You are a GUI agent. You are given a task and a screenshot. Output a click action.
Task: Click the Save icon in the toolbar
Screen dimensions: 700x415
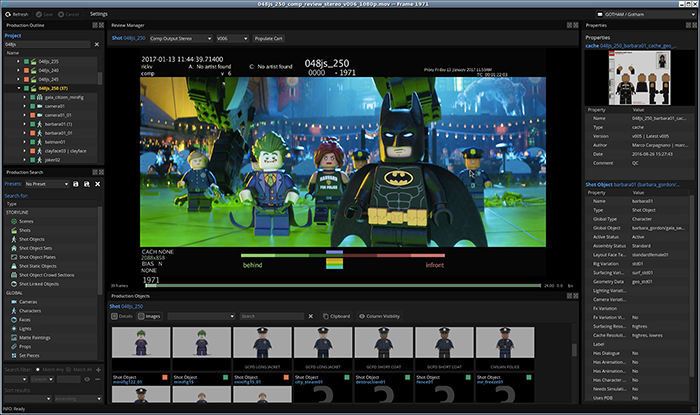39,14
